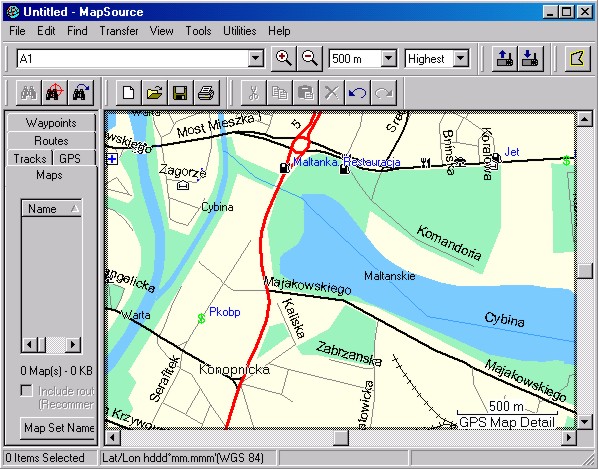Screen dimensions: 598x469
Task: Open the Tools menu
Action: click(198, 31)
